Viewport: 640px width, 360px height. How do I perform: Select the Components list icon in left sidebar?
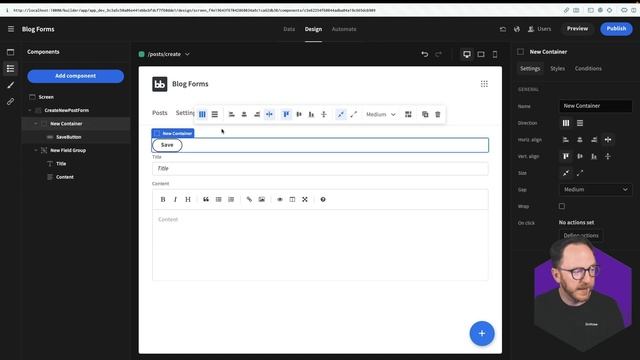tap(11, 68)
